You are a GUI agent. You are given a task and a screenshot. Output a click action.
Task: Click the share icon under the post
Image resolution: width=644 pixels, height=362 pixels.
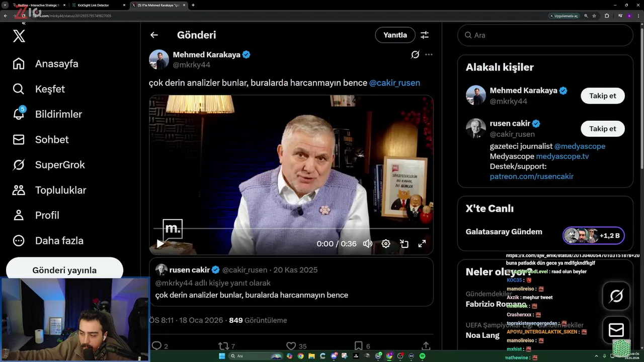[x=426, y=346]
